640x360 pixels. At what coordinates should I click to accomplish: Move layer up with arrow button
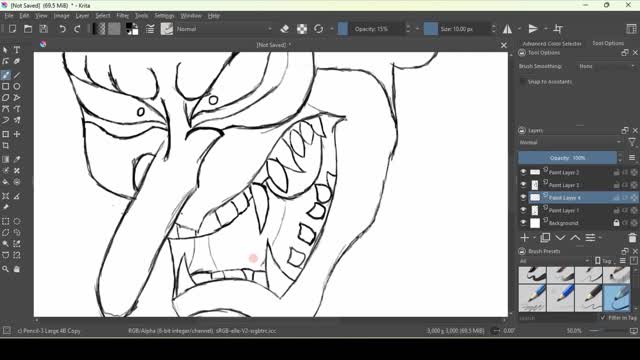point(575,238)
